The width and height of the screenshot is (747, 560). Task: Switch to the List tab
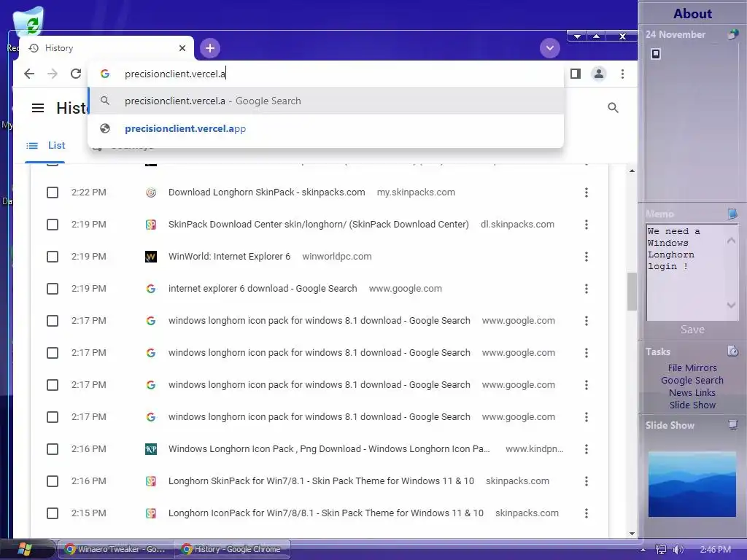[45, 146]
